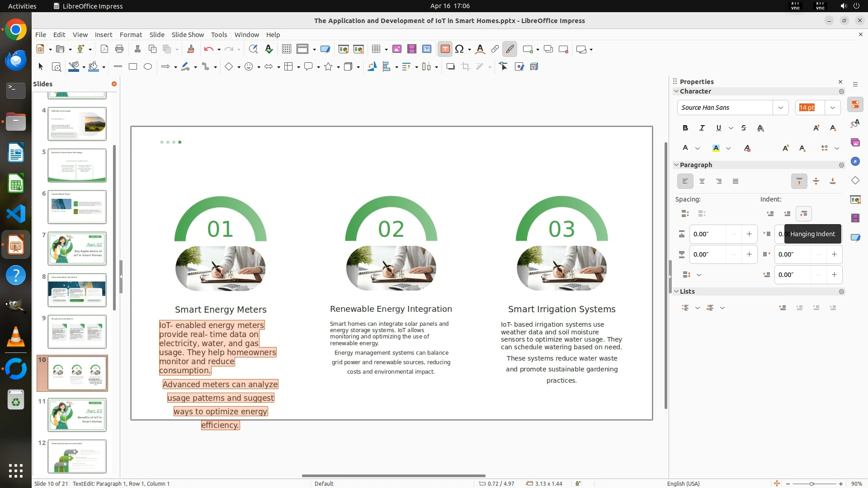
Task: Open the font size dropdown arrow
Action: point(832,108)
